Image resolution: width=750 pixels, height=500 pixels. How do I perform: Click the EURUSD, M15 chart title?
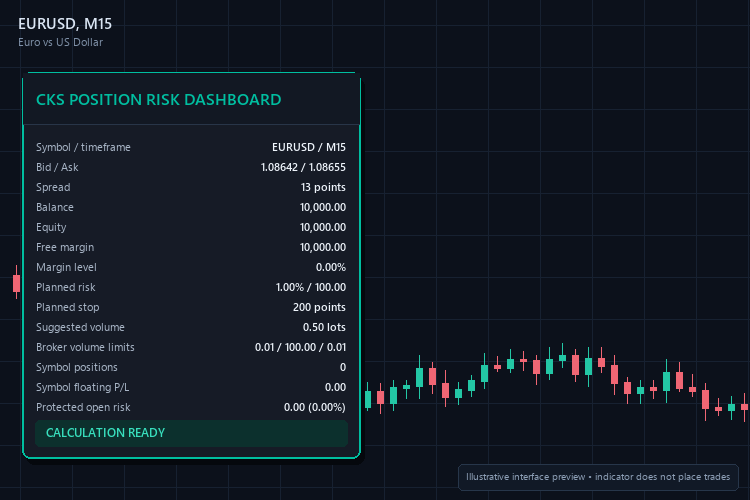click(65, 23)
